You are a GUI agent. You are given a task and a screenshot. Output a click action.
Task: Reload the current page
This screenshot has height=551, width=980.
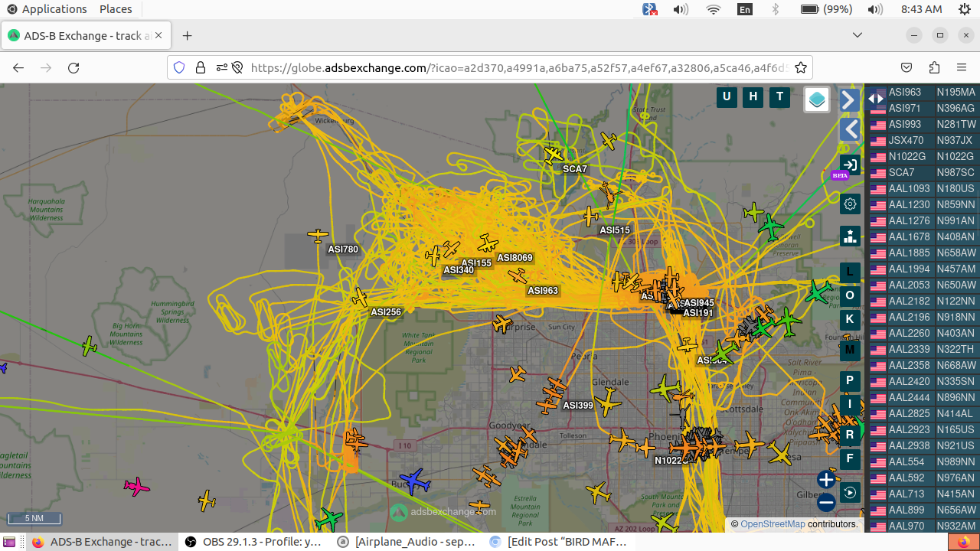pyautogui.click(x=73, y=67)
